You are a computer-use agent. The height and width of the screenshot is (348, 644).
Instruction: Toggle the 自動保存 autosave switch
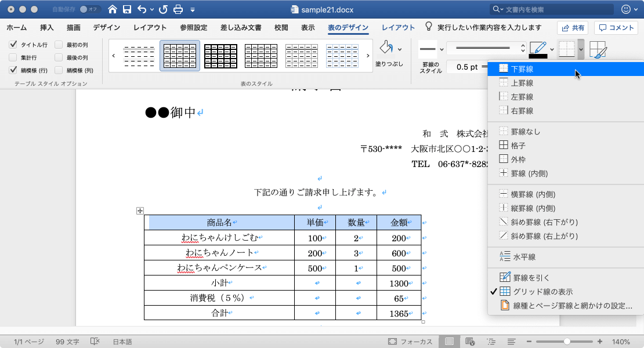coord(89,9)
